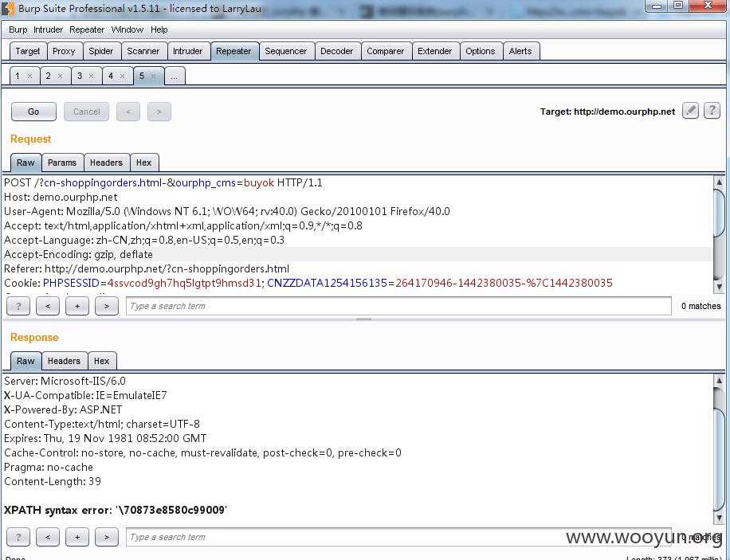Click response pane scrollbar up arrow

720,380
